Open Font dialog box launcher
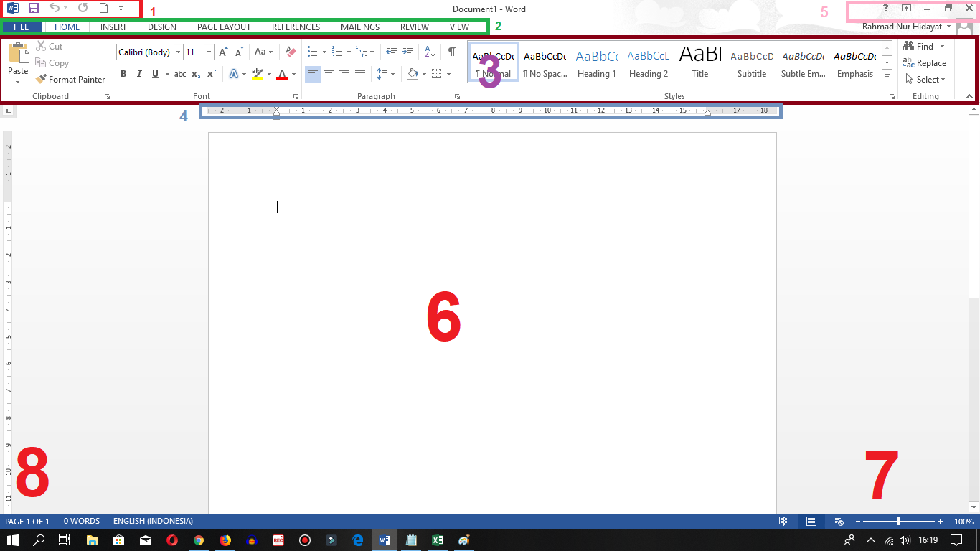980x551 pixels. click(x=296, y=96)
